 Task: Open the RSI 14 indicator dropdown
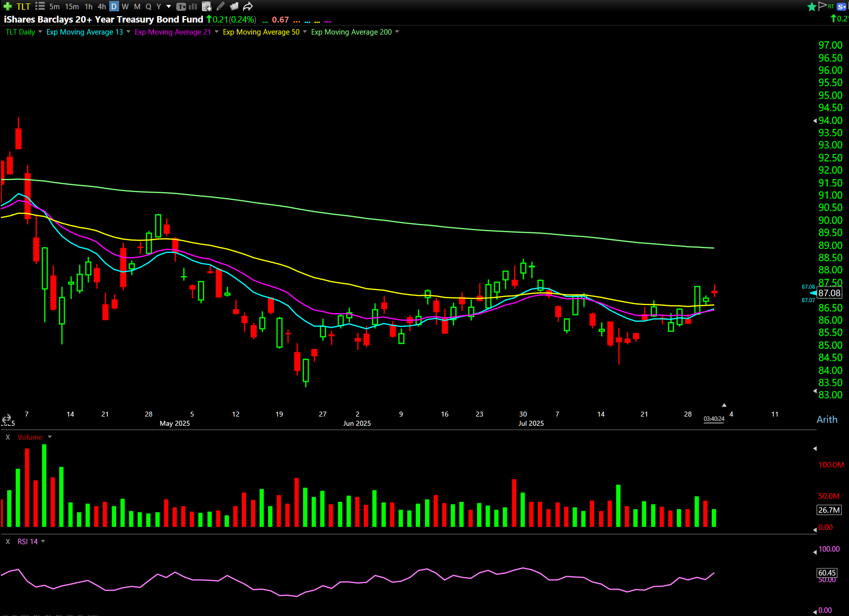tap(43, 542)
